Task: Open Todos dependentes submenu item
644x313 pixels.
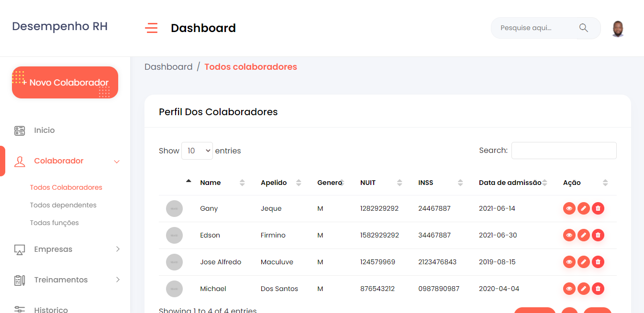Action: [63, 205]
